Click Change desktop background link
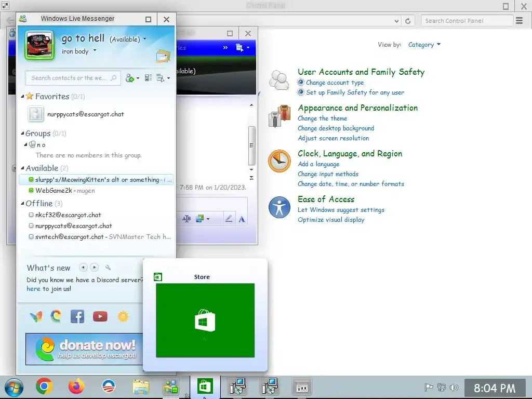 point(336,128)
